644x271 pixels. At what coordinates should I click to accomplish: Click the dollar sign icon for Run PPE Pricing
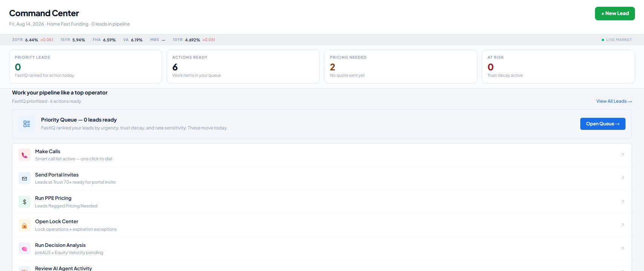(x=25, y=202)
